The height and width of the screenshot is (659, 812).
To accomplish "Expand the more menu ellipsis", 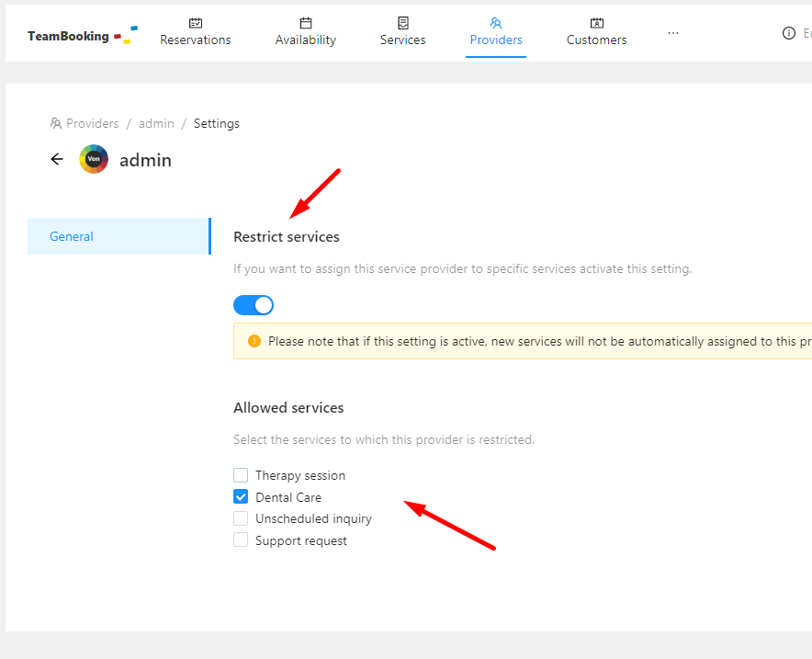I will click(673, 33).
